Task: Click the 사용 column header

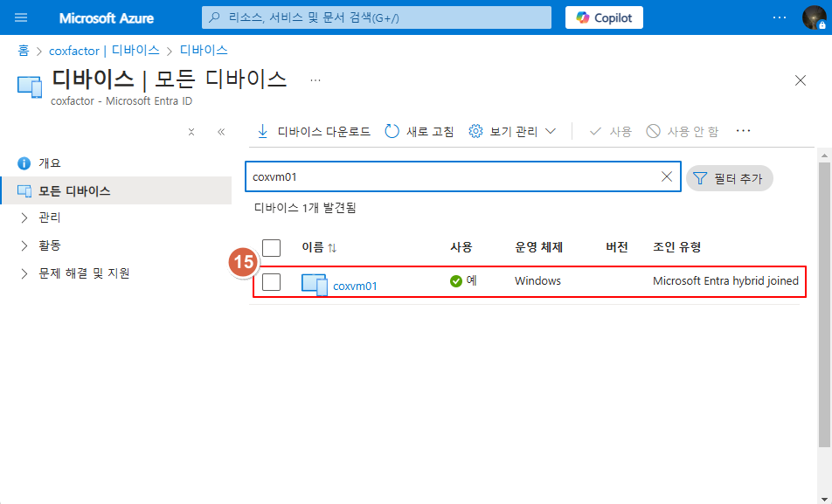Action: (461, 246)
